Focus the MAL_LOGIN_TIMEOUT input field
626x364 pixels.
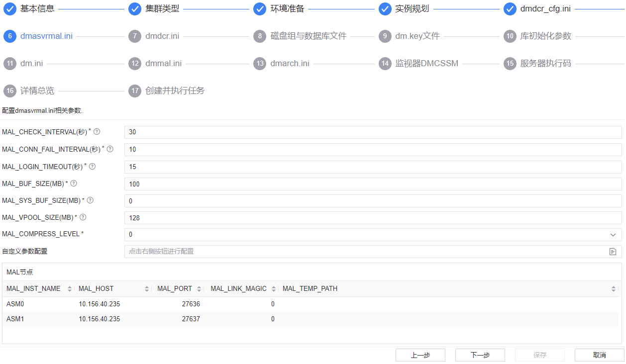pyautogui.click(x=373, y=167)
